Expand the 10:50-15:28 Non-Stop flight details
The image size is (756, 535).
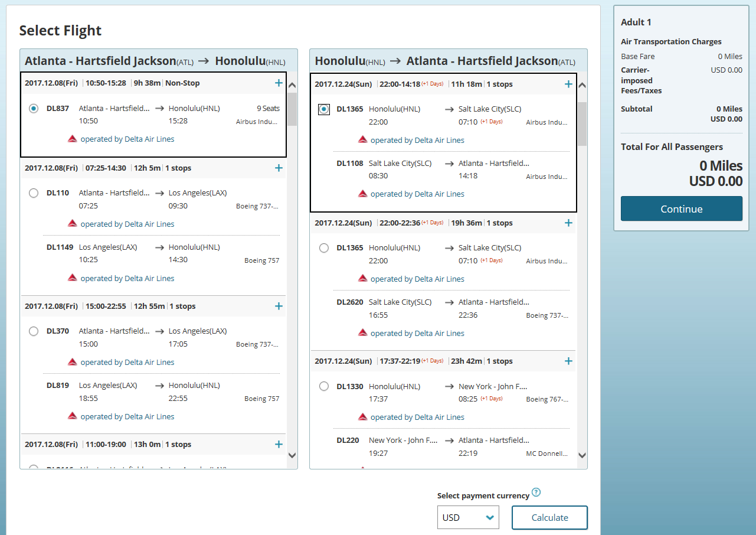[x=279, y=83]
